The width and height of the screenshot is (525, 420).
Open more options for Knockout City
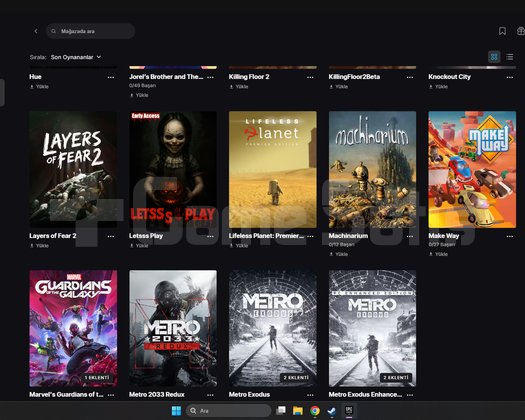pos(510,77)
